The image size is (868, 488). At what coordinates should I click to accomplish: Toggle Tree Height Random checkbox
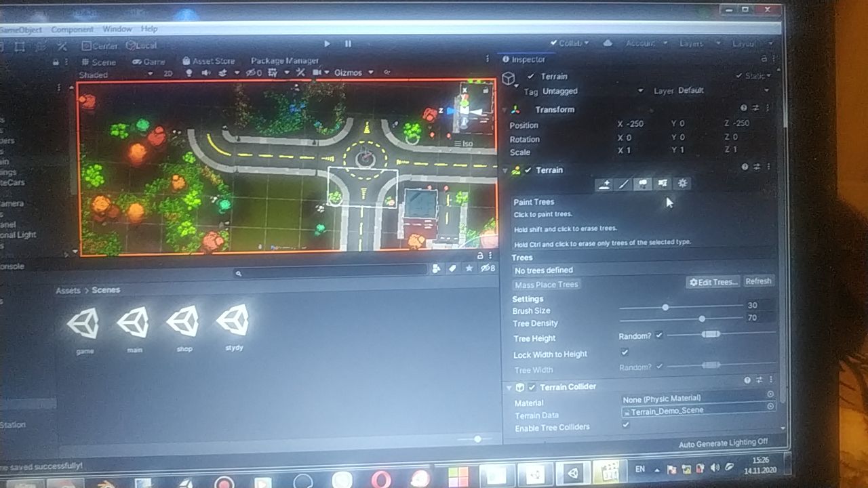[x=659, y=335]
